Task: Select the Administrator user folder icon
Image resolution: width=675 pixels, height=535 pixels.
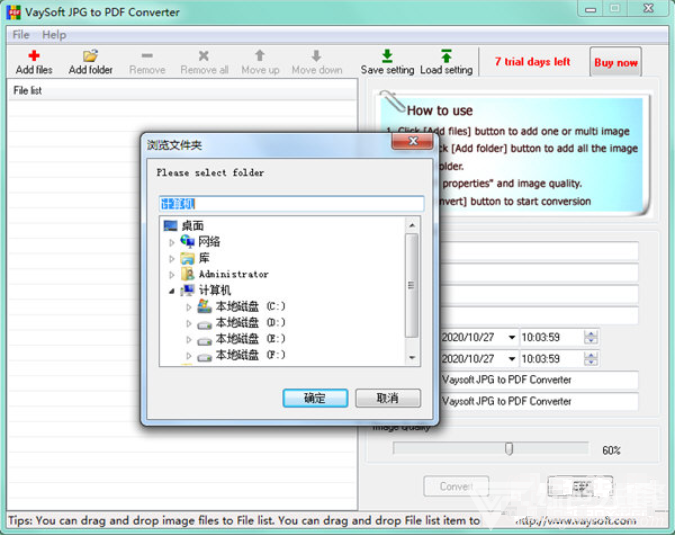Action: [x=187, y=274]
